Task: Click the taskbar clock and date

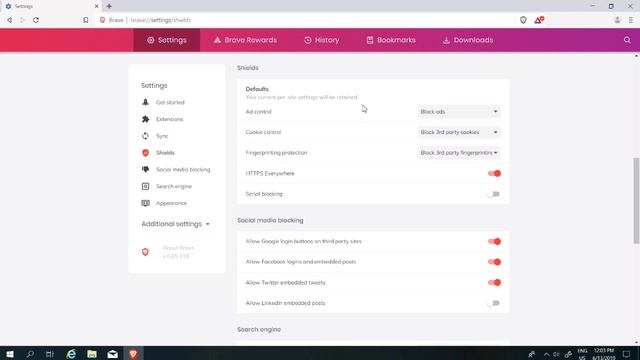Action: tap(604, 354)
